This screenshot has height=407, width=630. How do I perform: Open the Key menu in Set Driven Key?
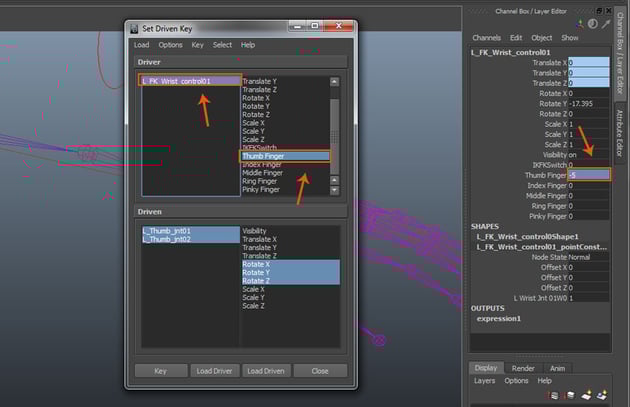point(197,45)
